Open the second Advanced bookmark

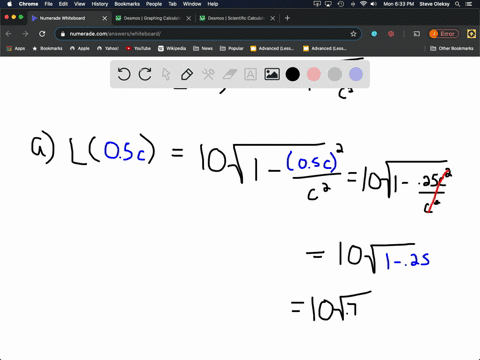pyautogui.click(x=325, y=48)
